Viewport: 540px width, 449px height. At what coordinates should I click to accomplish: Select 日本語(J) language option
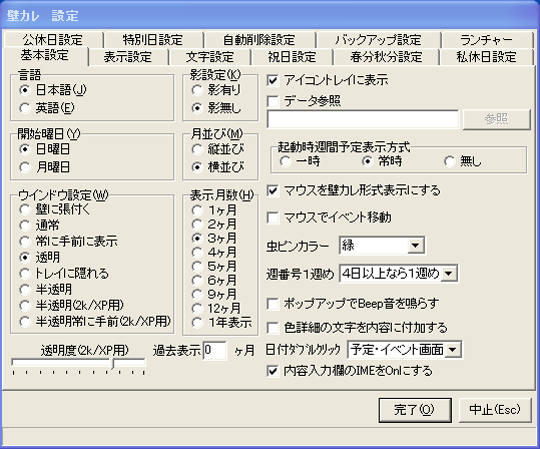[53, 90]
